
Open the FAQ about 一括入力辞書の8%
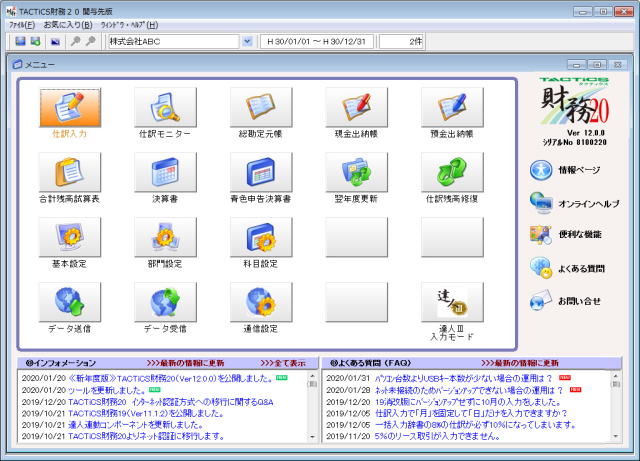click(x=475, y=425)
